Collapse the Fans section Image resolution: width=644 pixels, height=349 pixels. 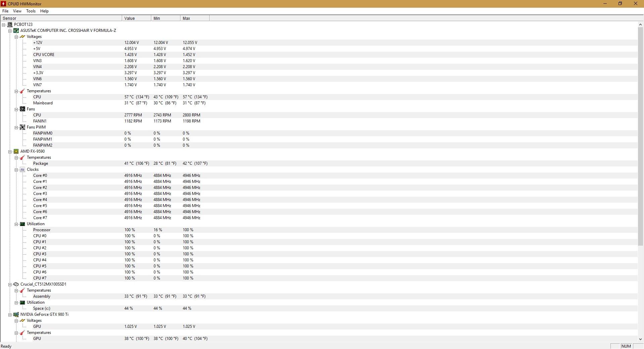pos(16,109)
